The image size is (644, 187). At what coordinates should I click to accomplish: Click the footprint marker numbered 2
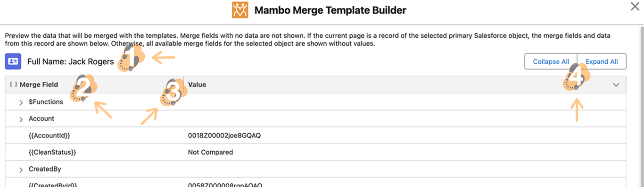pyautogui.click(x=83, y=88)
